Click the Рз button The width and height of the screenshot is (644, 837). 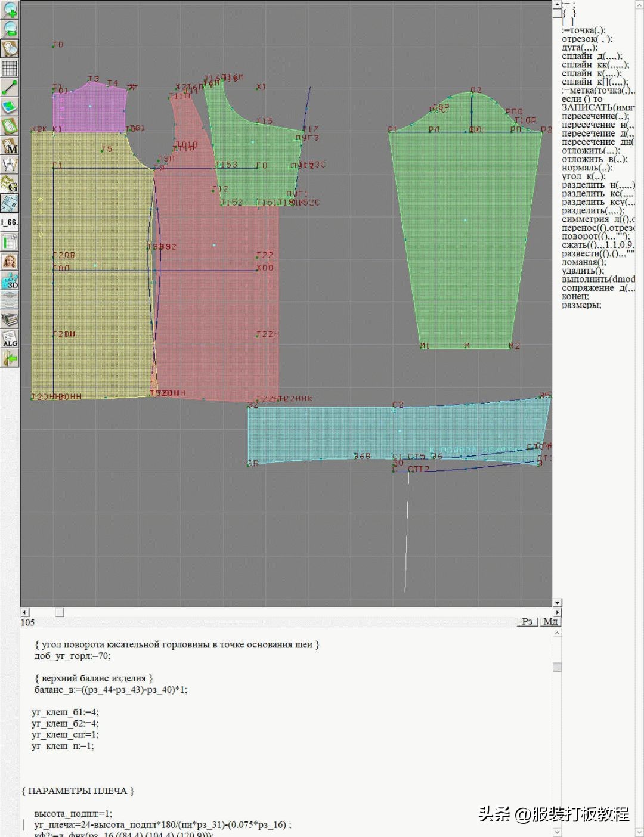tap(527, 621)
